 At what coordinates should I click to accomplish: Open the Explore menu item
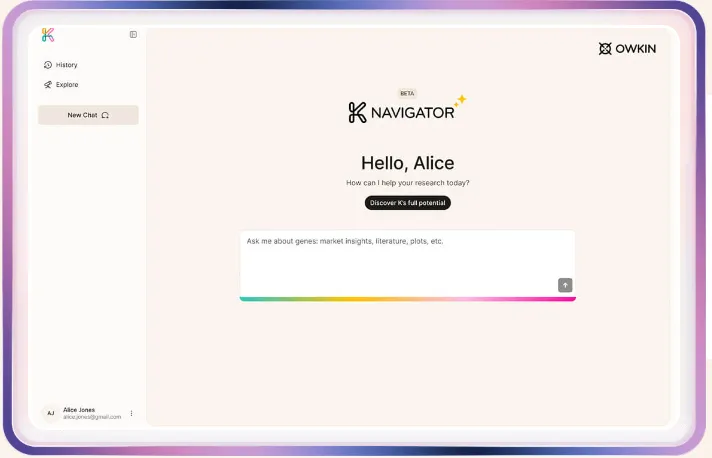(67, 85)
